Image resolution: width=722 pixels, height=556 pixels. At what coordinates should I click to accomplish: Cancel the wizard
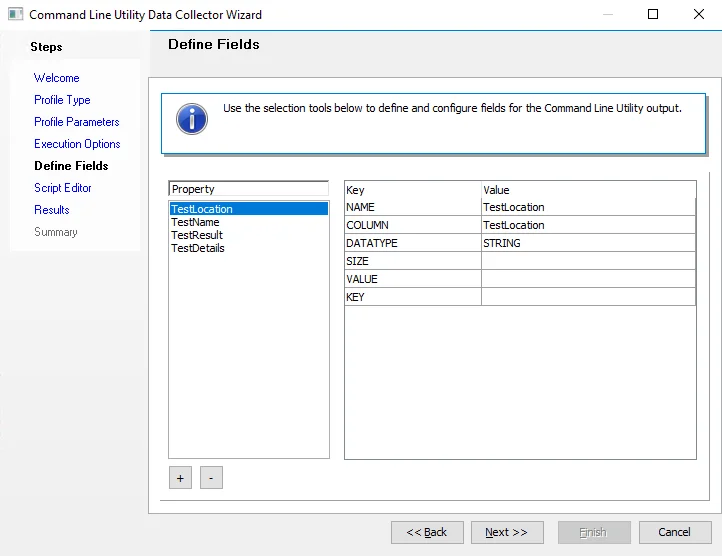(x=675, y=533)
